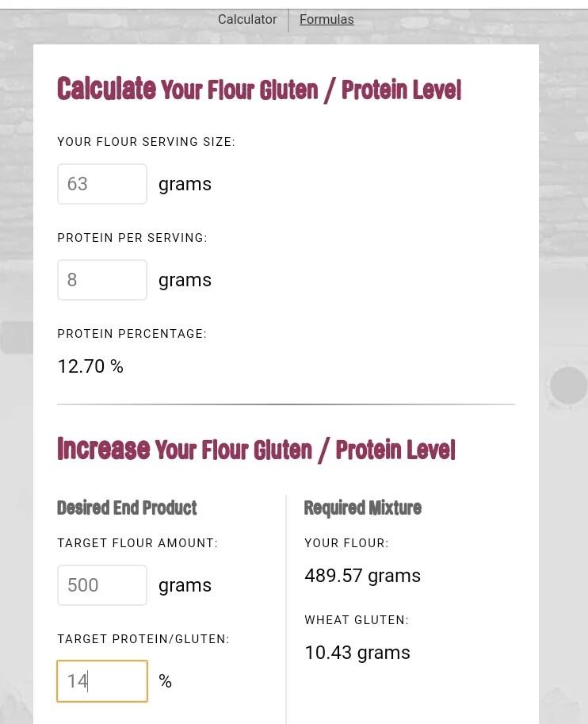The height and width of the screenshot is (724, 588).
Task: Click the percent sign beside target protein input
Action: [x=165, y=680]
